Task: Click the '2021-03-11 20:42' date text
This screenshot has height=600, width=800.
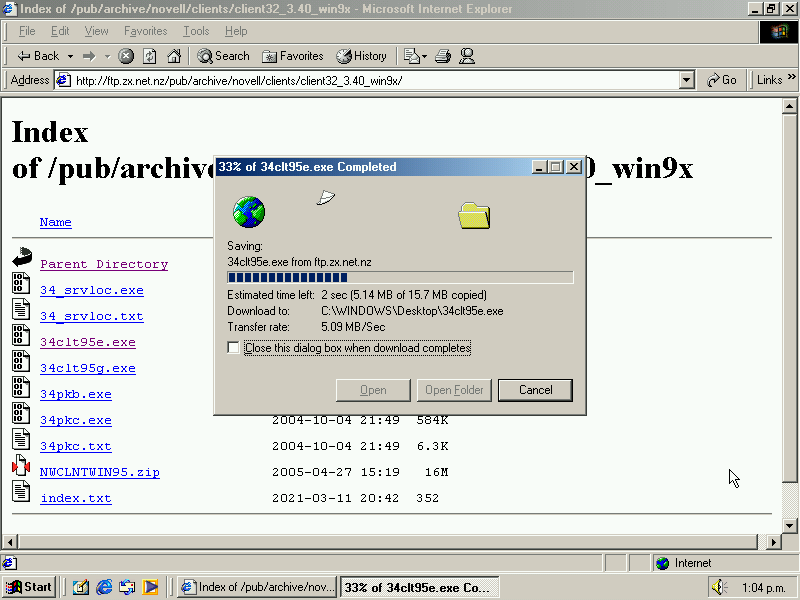Action: 335,498
